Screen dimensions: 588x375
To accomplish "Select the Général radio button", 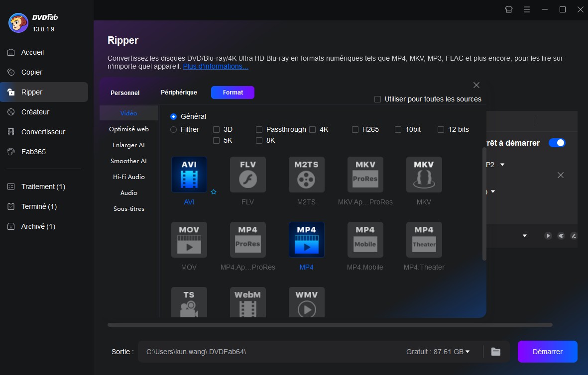I will point(173,116).
